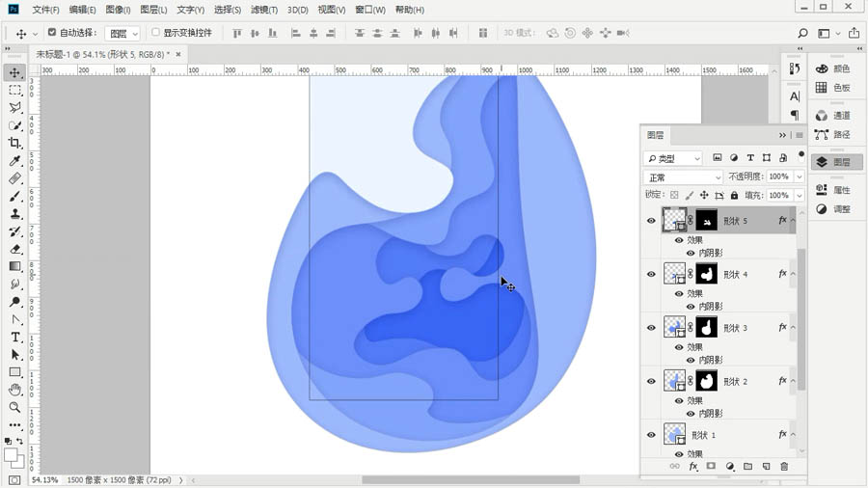Select the Horizontal Type tool
The height and width of the screenshot is (488, 868).
15,337
